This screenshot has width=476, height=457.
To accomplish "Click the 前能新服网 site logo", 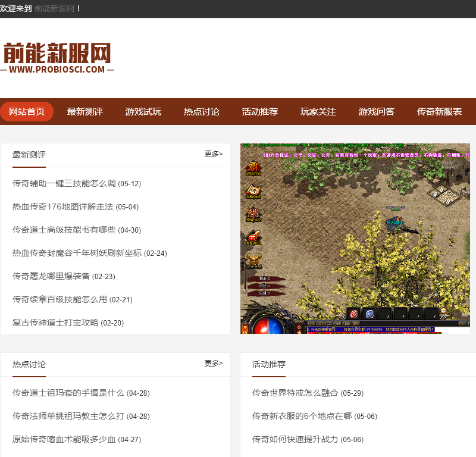I will (57, 58).
